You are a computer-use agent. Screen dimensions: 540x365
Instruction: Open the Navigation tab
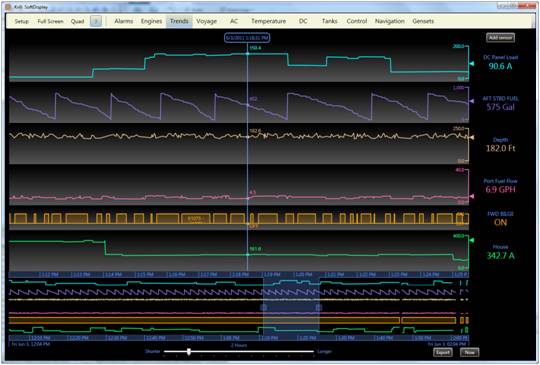pyautogui.click(x=390, y=21)
